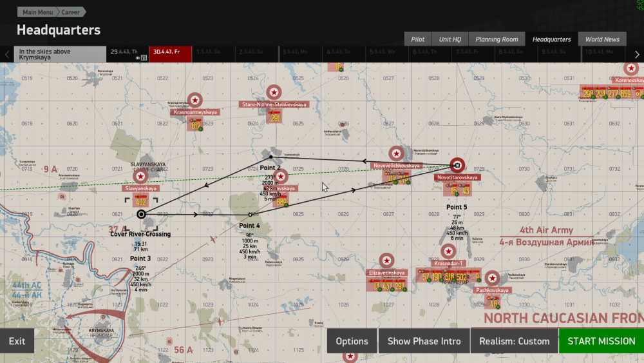
Task: Select the 29.4.43 Thursday date
Action: point(128,54)
